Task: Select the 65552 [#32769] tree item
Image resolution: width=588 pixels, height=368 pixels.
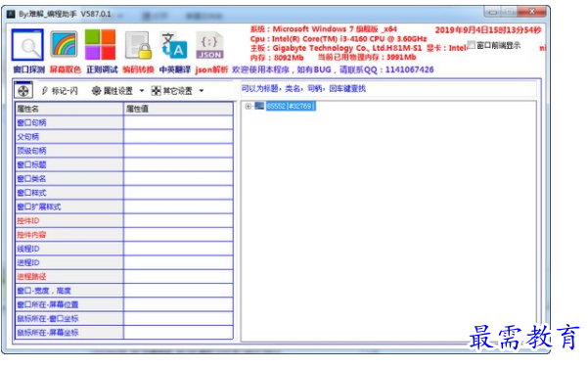Action: point(291,106)
